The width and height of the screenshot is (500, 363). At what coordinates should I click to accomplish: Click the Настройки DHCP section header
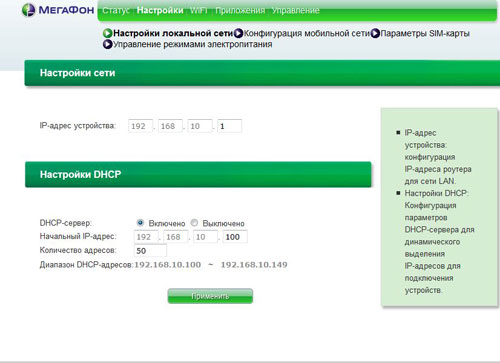(198, 174)
